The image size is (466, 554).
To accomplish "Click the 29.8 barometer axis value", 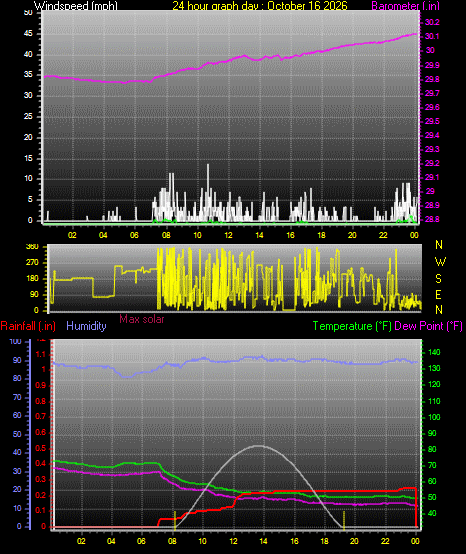I will pyautogui.click(x=432, y=79).
